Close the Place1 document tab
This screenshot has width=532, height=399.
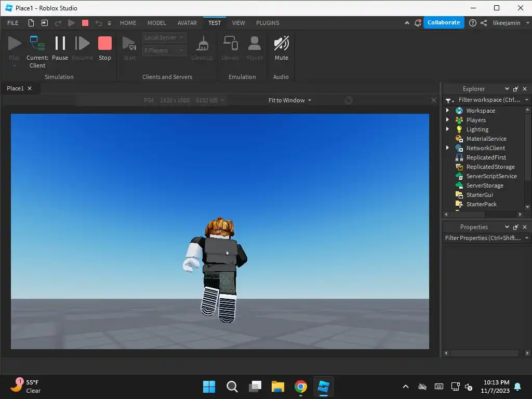point(30,88)
